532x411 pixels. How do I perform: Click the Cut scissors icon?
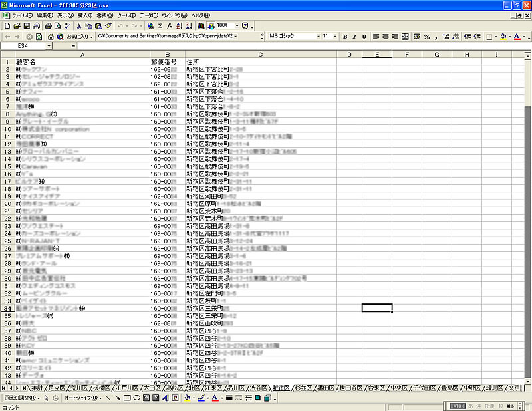pyautogui.click(x=78, y=25)
